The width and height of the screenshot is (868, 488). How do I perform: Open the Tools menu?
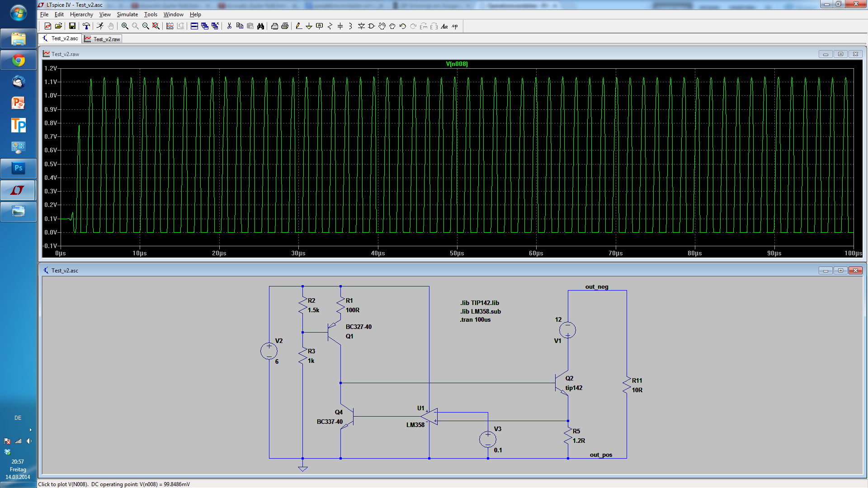click(151, 14)
